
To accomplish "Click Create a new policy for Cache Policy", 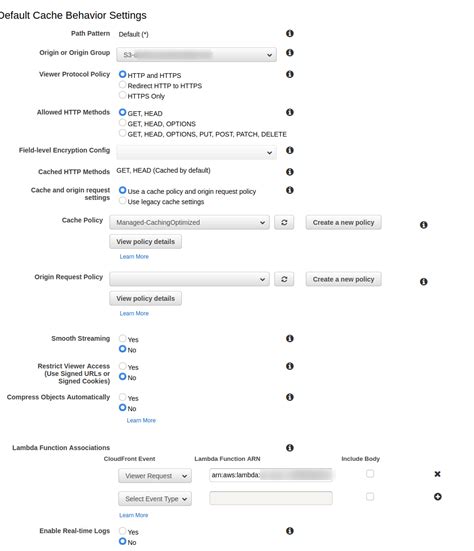I will (343, 222).
